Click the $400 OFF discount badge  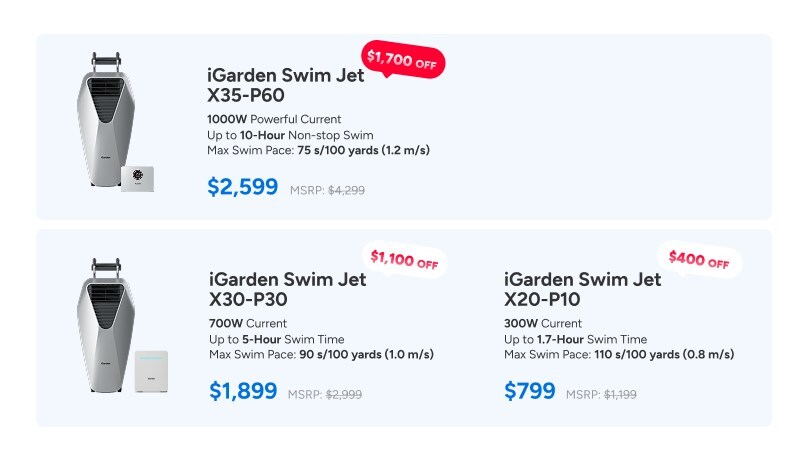coord(698,261)
